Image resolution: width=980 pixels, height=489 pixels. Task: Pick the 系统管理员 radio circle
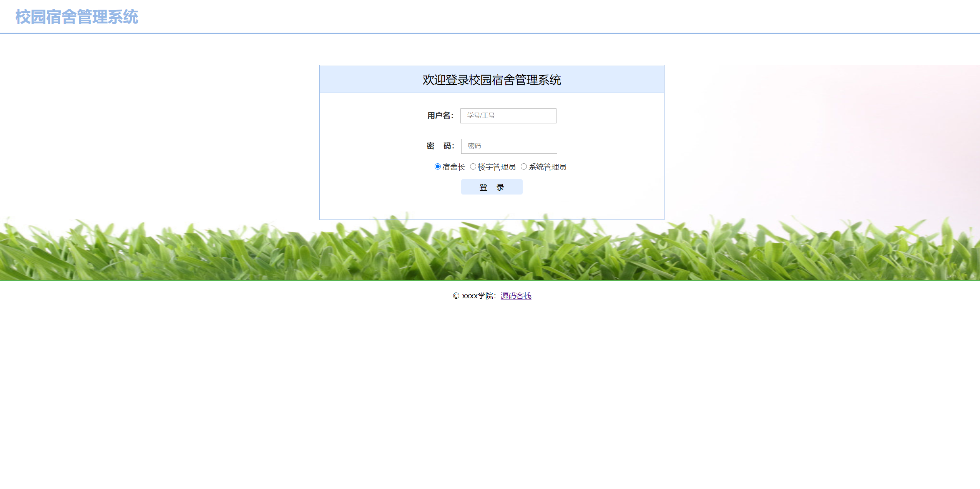pos(523,166)
